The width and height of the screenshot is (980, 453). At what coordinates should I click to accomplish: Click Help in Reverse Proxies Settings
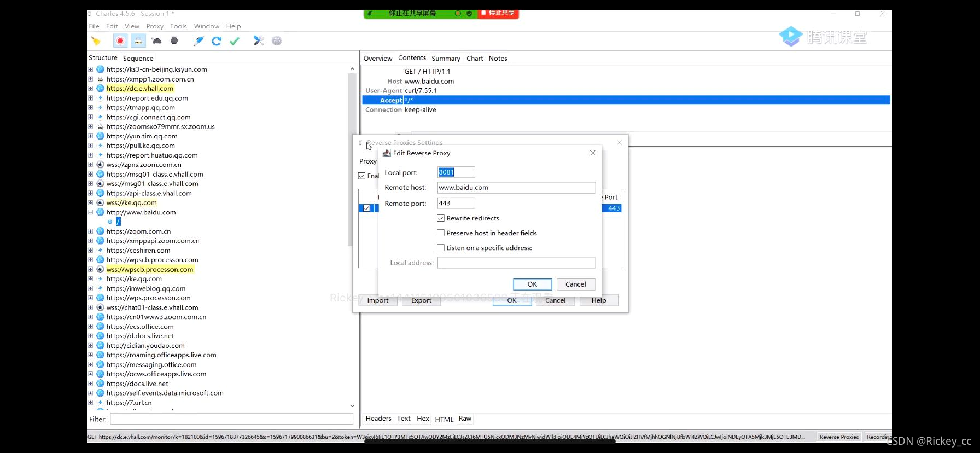(599, 300)
